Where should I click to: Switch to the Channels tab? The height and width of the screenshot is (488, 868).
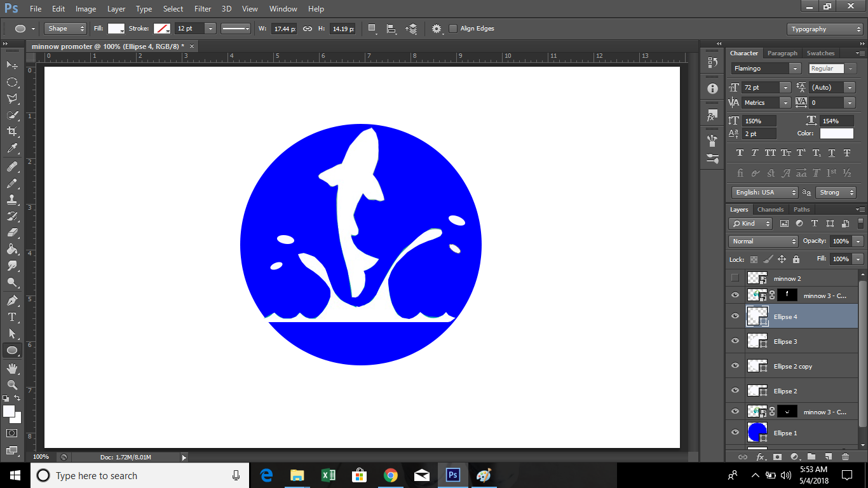tap(770, 210)
